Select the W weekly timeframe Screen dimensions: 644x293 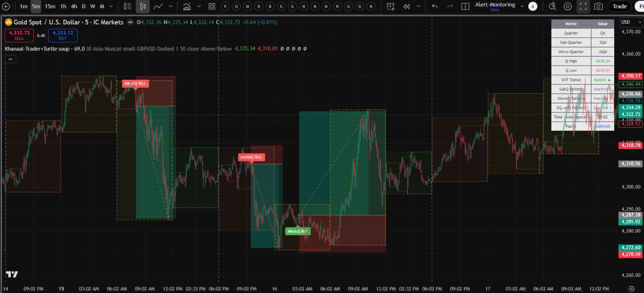[93, 6]
